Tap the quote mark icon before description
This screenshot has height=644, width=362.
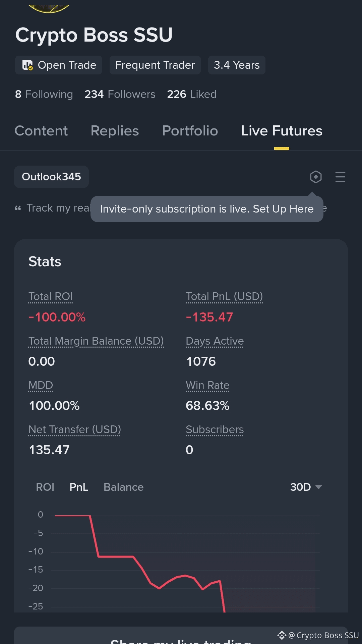point(18,208)
